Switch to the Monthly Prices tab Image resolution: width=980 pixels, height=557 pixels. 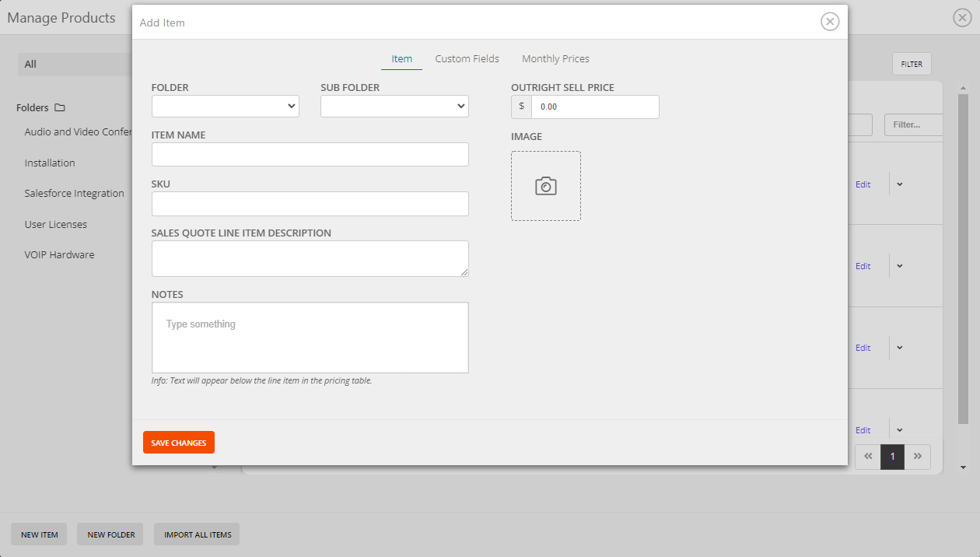coord(555,59)
